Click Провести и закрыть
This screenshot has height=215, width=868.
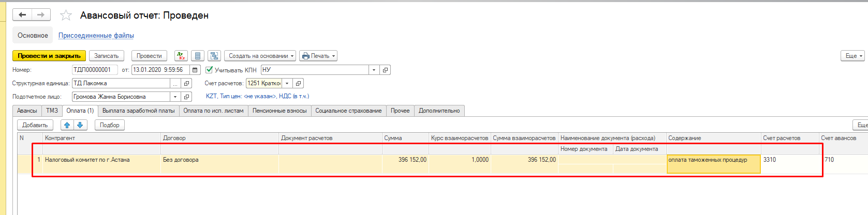click(x=49, y=56)
